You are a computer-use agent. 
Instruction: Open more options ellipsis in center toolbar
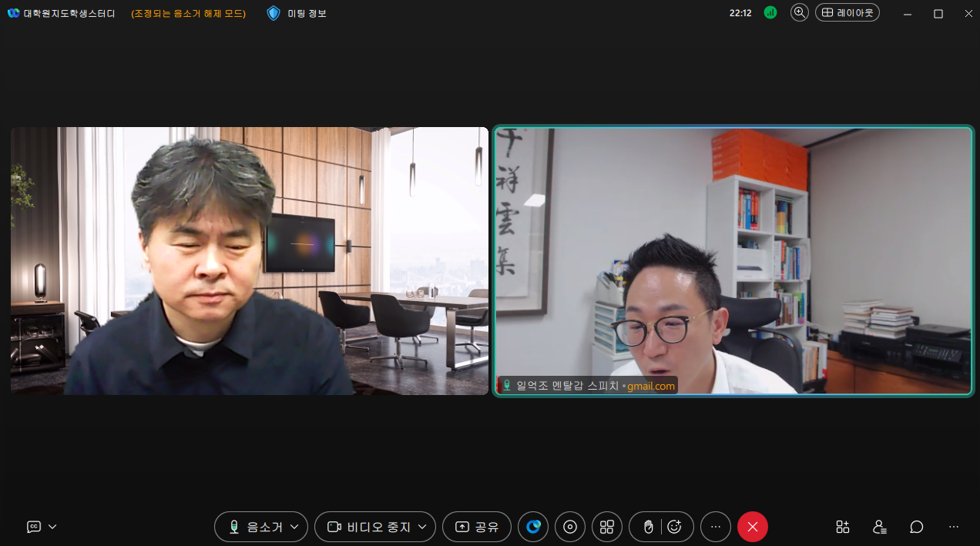tap(716, 527)
